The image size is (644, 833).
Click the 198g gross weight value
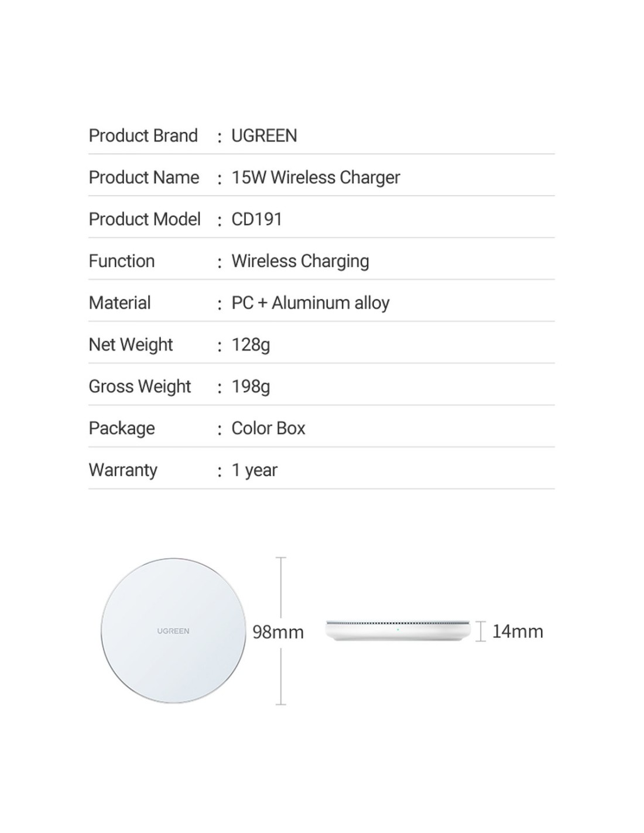tap(251, 387)
